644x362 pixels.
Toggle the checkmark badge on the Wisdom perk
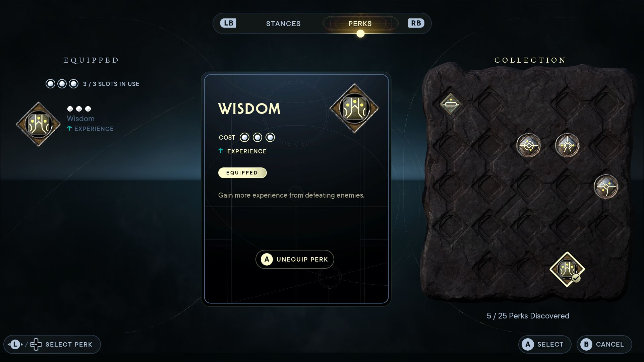tap(576, 278)
